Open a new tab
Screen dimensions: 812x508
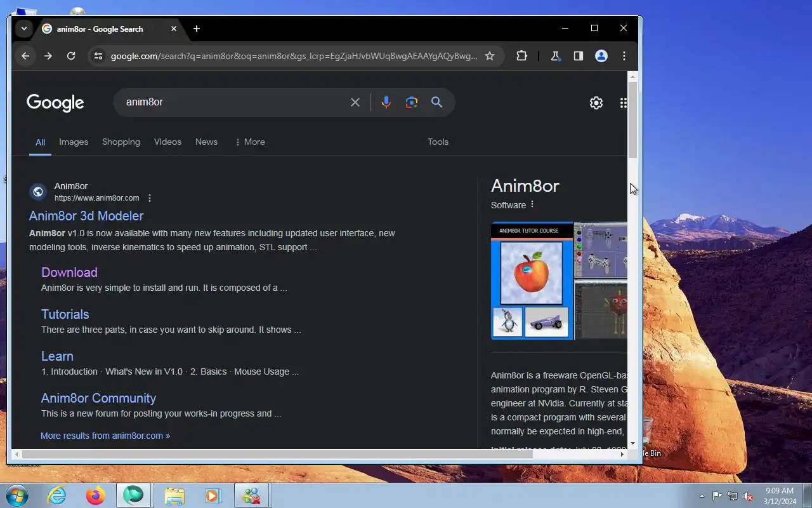pyautogui.click(x=197, y=29)
